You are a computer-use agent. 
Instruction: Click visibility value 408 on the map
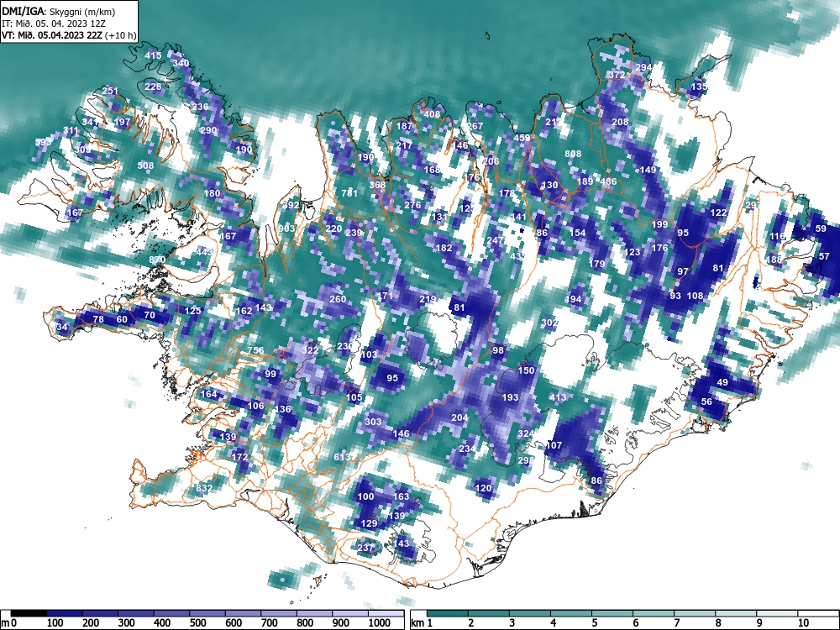tap(432, 114)
